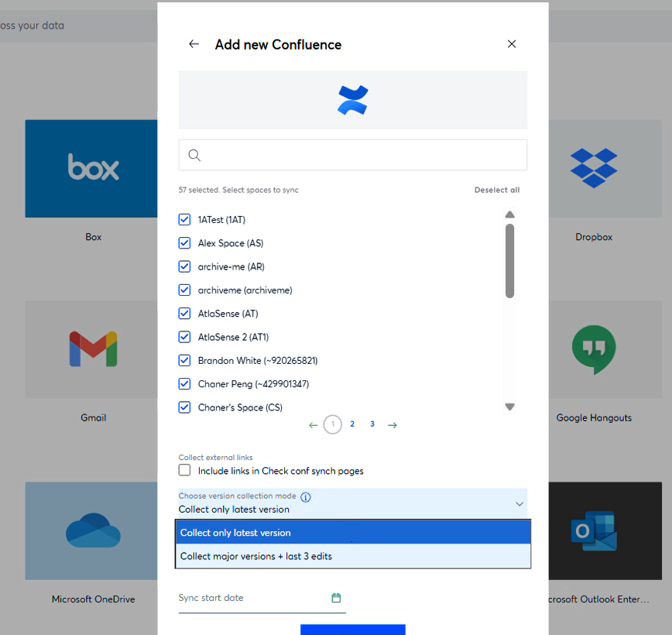Go to next page of spaces arrow
The height and width of the screenshot is (635, 672).
click(393, 425)
